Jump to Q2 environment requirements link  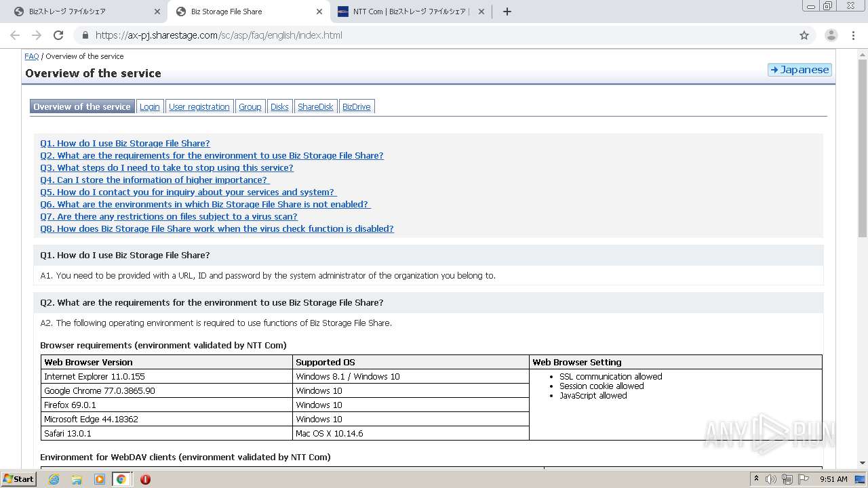(212, 155)
